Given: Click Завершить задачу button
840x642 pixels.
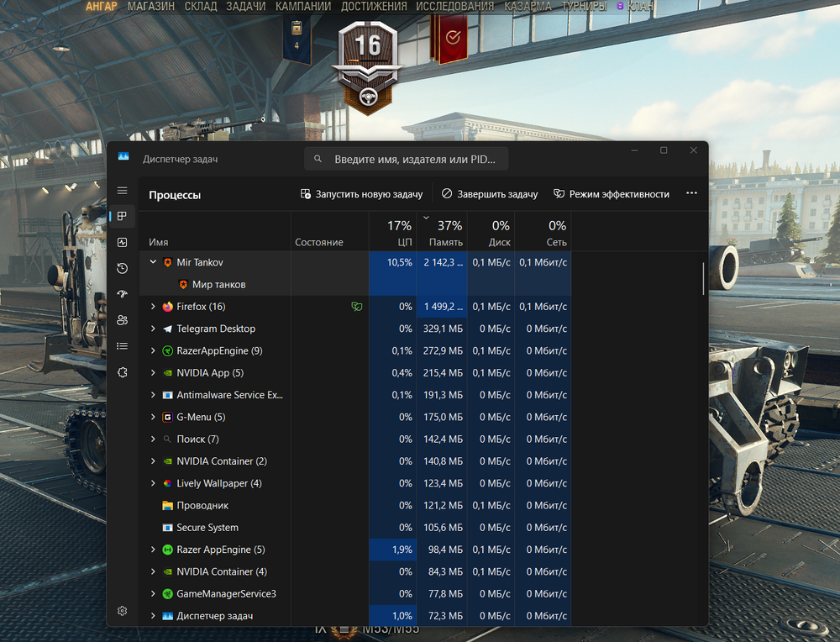Looking at the screenshot, I should coord(490,194).
